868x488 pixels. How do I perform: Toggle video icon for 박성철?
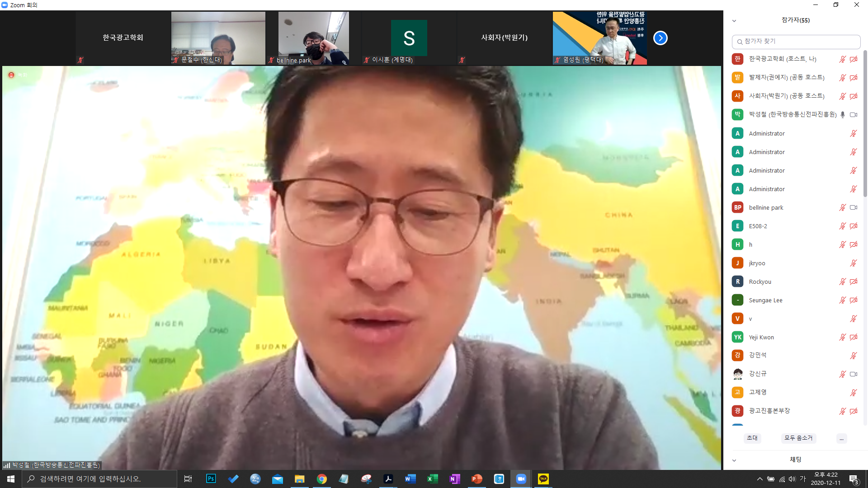click(x=854, y=115)
